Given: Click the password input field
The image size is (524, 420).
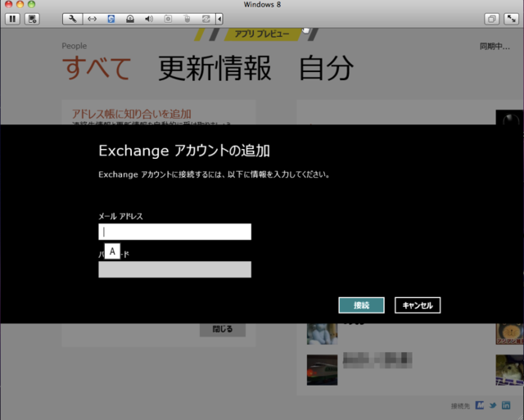Looking at the screenshot, I should pyautogui.click(x=174, y=269).
